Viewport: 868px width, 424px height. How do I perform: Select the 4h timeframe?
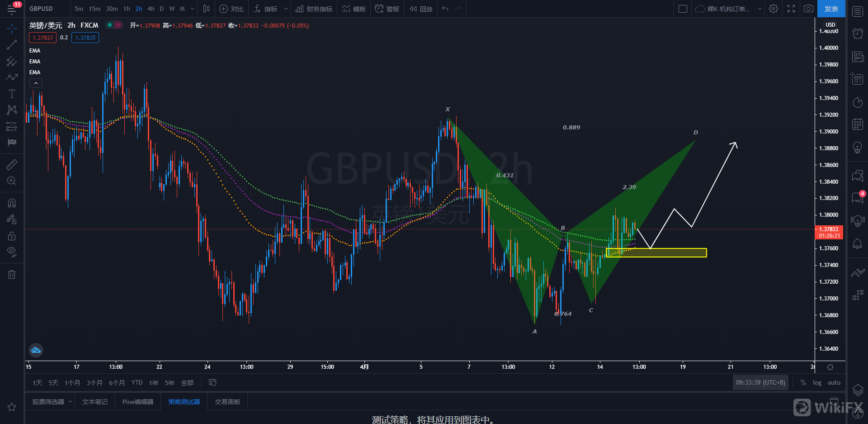(151, 9)
